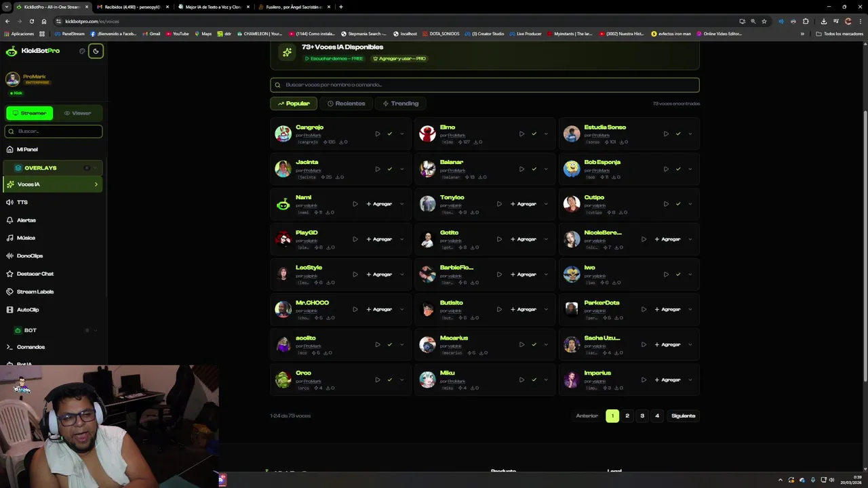Switch to Viewer mode
The width and height of the screenshot is (868, 488).
coord(77,113)
